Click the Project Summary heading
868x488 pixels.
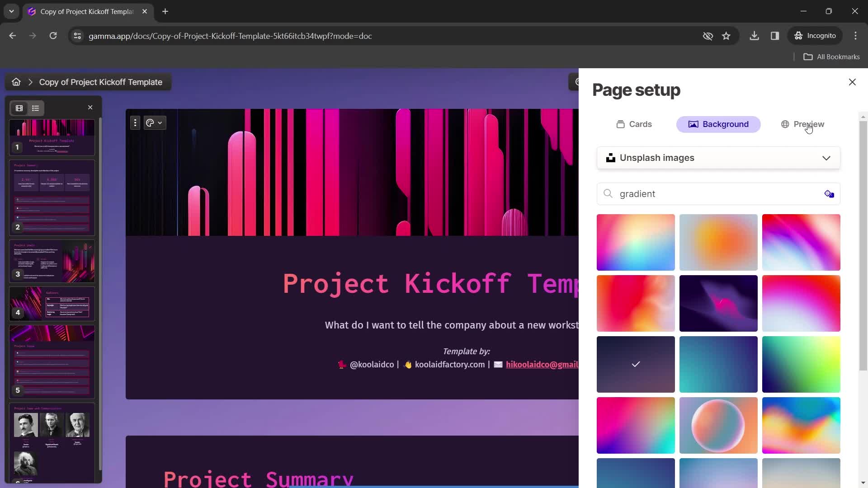pos(258,479)
